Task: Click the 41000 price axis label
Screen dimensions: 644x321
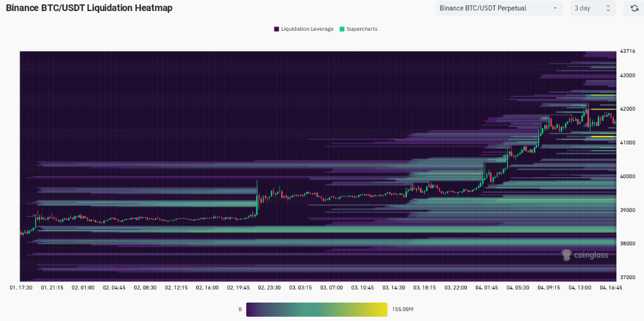Action: click(x=627, y=143)
